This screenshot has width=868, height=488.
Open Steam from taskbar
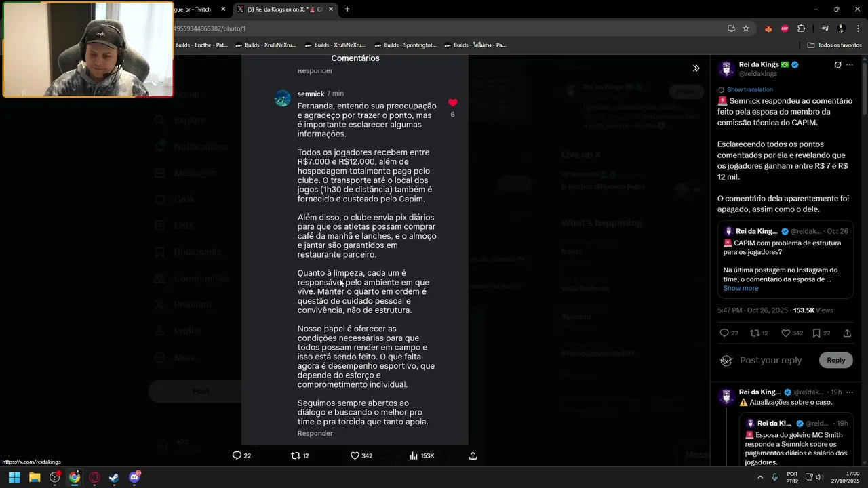114,477
